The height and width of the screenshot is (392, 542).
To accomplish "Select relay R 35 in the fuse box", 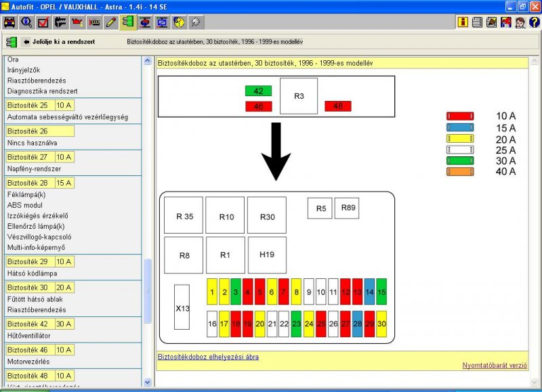I will pos(184,215).
